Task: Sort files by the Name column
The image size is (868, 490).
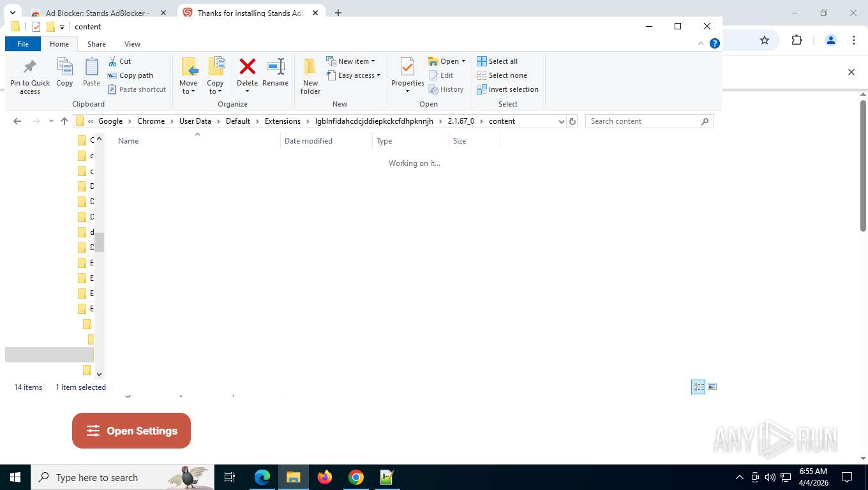Action: (197, 141)
